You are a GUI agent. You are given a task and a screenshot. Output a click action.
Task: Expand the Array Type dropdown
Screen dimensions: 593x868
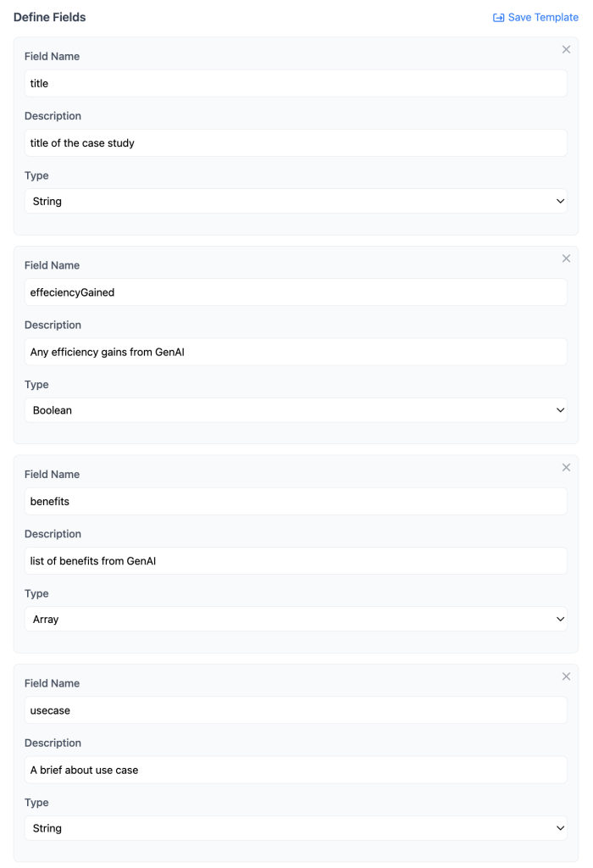(x=296, y=620)
